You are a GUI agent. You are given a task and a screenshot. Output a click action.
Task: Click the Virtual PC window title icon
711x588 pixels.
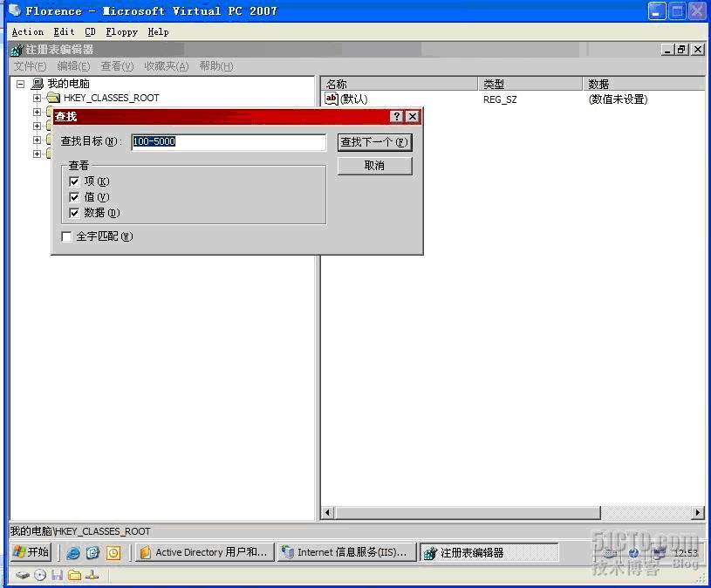pos(15,10)
